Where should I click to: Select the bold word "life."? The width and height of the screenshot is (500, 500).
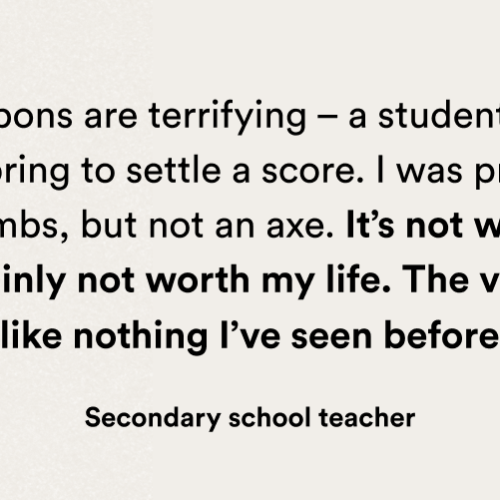(x=358, y=278)
